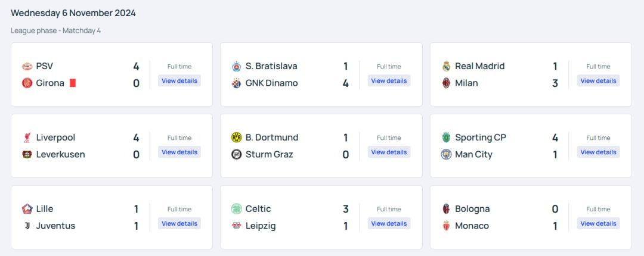View details for Bologna vs Monaco
Image resolution: width=644 pixels, height=256 pixels.
tap(598, 224)
